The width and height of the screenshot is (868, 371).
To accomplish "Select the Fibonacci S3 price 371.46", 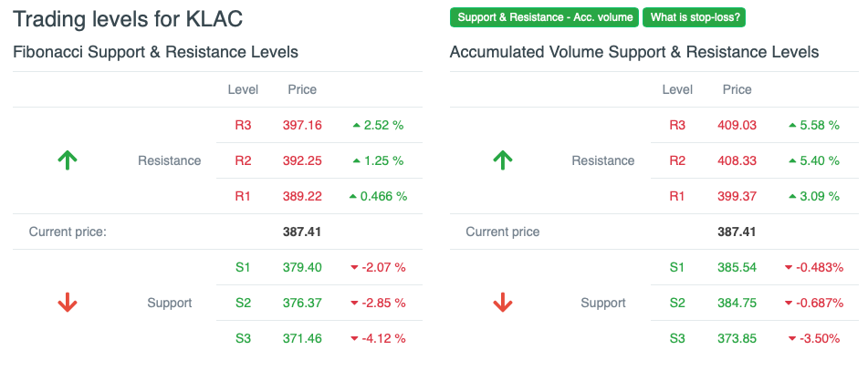I will tap(302, 338).
